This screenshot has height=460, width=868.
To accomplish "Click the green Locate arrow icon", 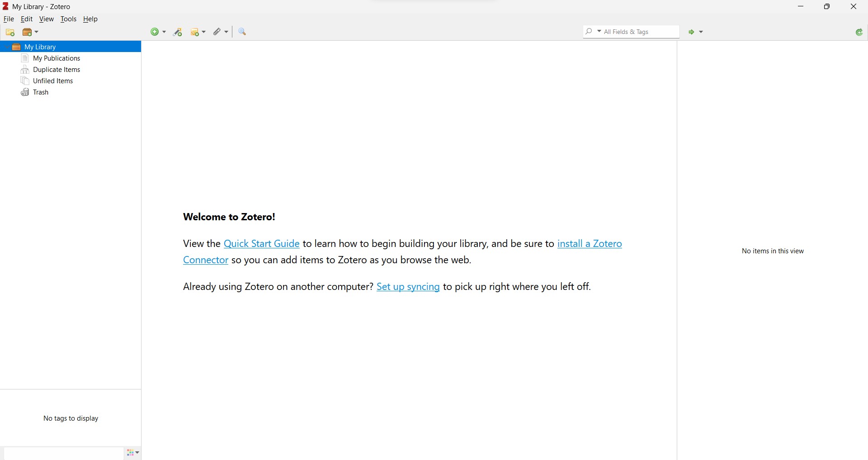I will pos(692,32).
